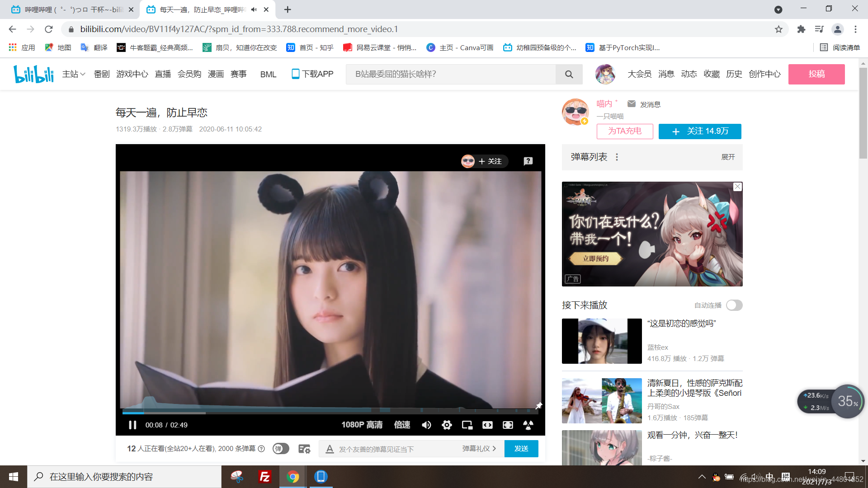Enter fullscreen video mode
Screen dimensions: 868x488
point(508,425)
